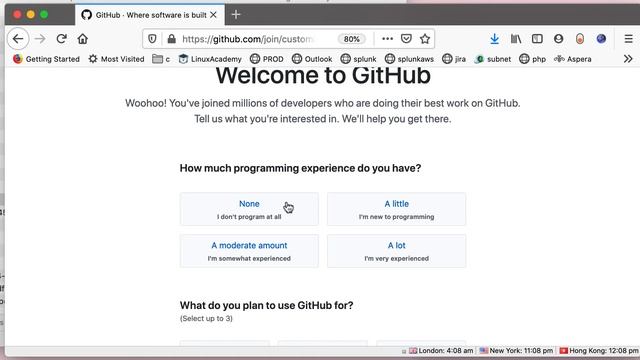The width and height of the screenshot is (640, 360).
Task: Open a new tab
Action: click(x=236, y=15)
